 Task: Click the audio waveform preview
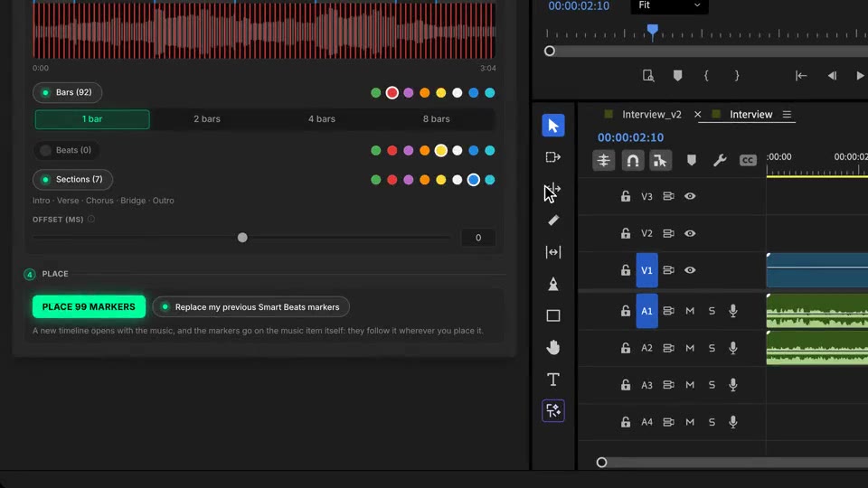pos(264,29)
